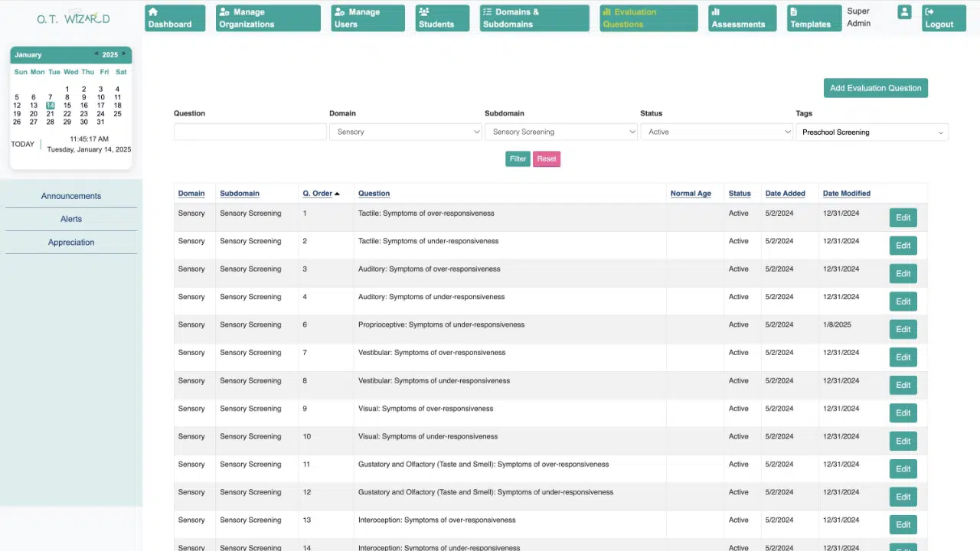Viewport: 980px width, 551px height.
Task: Open the Tags dropdown showing Preschool Screening
Action: pos(872,132)
